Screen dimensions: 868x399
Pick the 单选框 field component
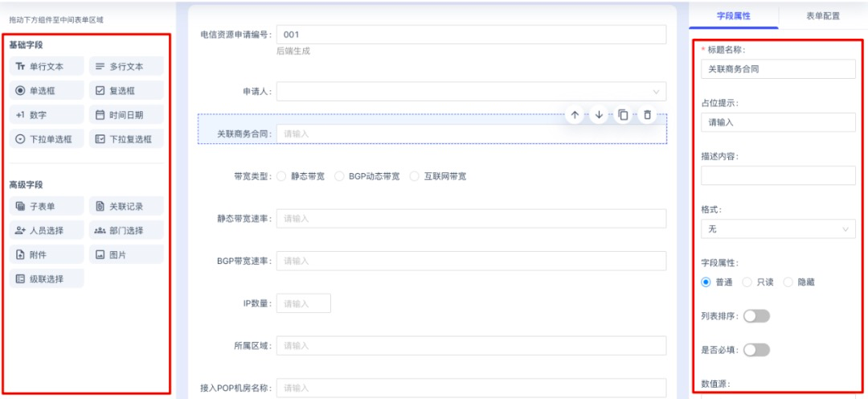47,90
